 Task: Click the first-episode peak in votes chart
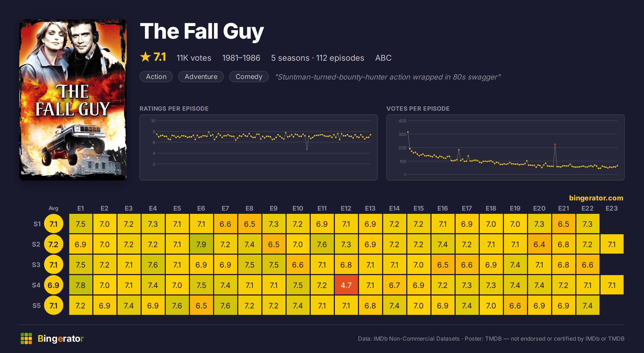[x=408, y=132]
